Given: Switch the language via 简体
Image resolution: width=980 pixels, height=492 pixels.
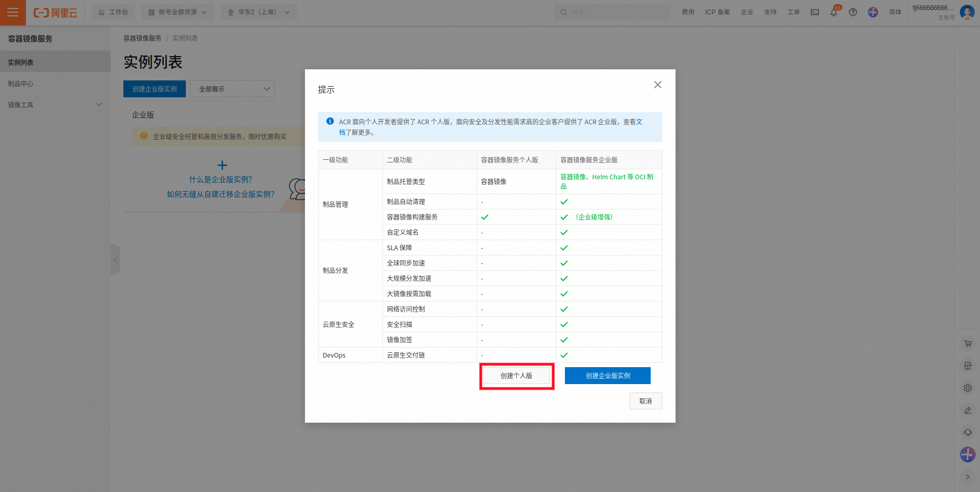Looking at the screenshot, I should coord(895,12).
